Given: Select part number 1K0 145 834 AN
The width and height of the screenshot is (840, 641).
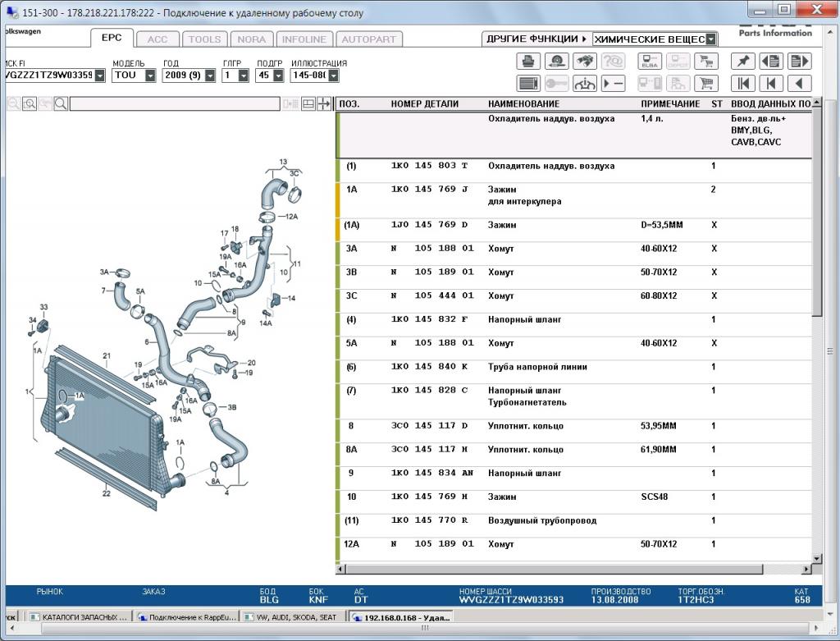Looking at the screenshot, I should [x=431, y=473].
